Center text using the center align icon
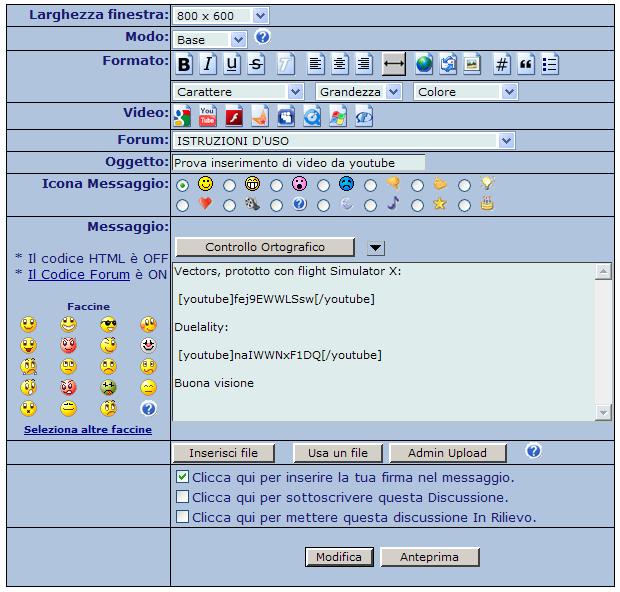This screenshot has width=620, height=592. (x=340, y=64)
